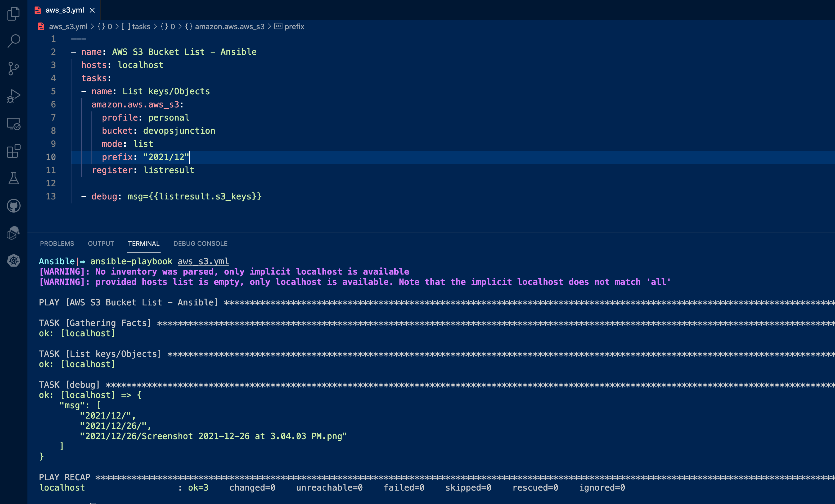835x504 pixels.
Task: Select the Search icon in activity bar
Action: pyautogui.click(x=13, y=41)
